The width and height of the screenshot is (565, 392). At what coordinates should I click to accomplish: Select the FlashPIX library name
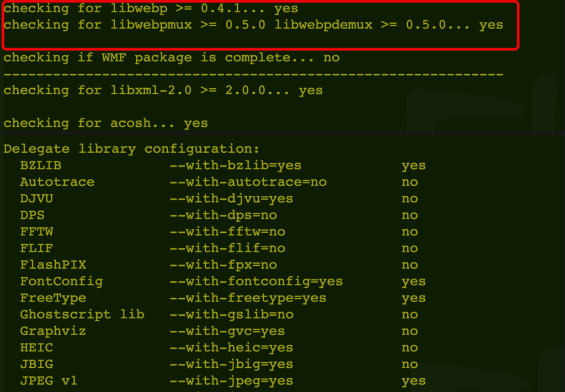pyautogui.click(x=53, y=265)
